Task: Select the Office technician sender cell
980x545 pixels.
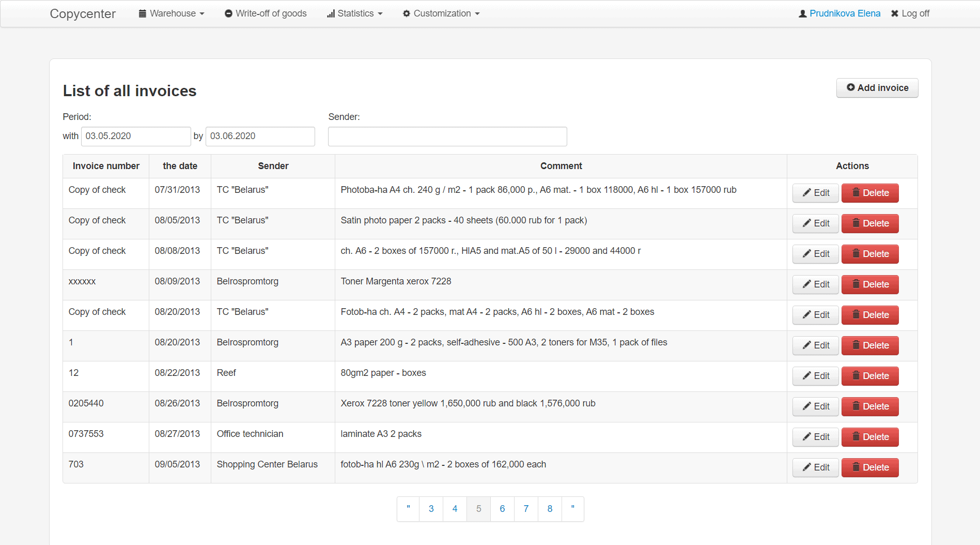Action: click(273, 437)
